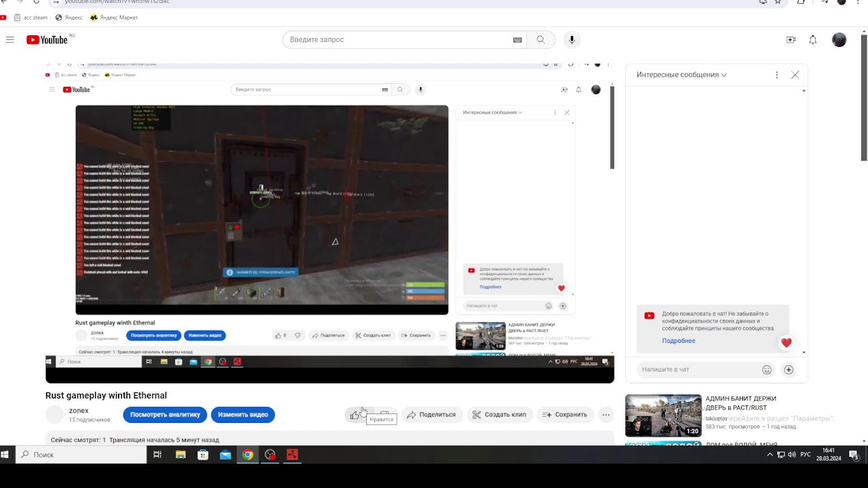868x488 pixels.
Task: Click 583 тыс. просмотров text
Action: click(732, 427)
